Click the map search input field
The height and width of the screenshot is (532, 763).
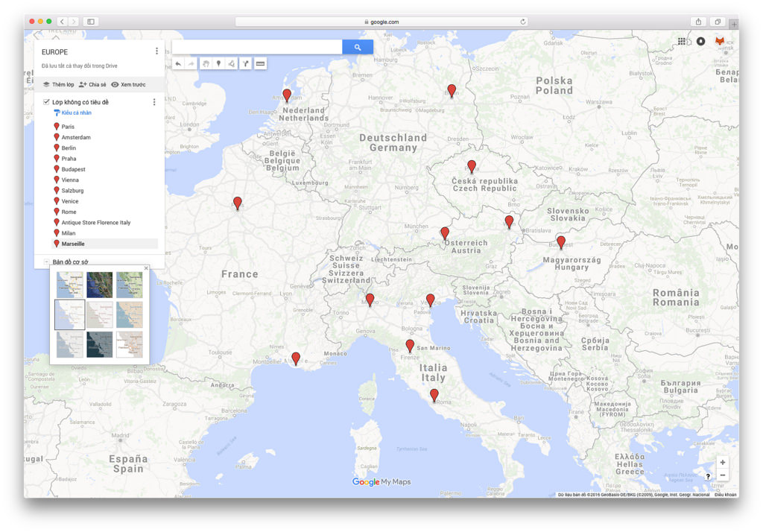(257, 47)
